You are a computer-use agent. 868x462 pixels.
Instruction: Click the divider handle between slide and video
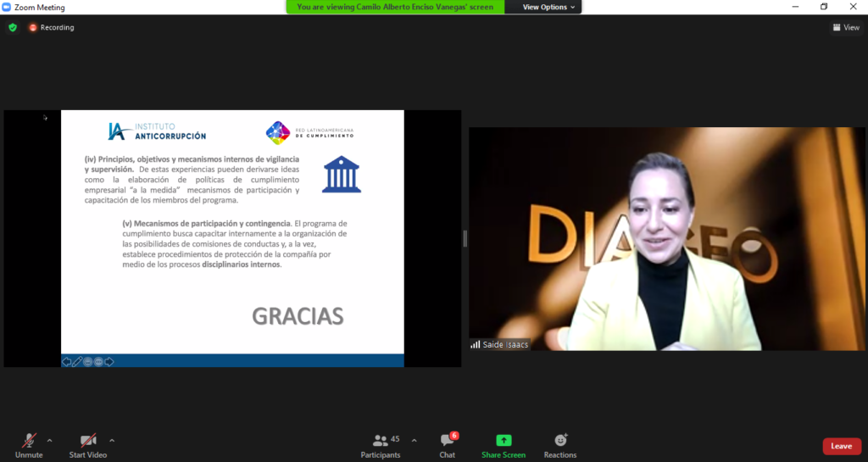465,239
